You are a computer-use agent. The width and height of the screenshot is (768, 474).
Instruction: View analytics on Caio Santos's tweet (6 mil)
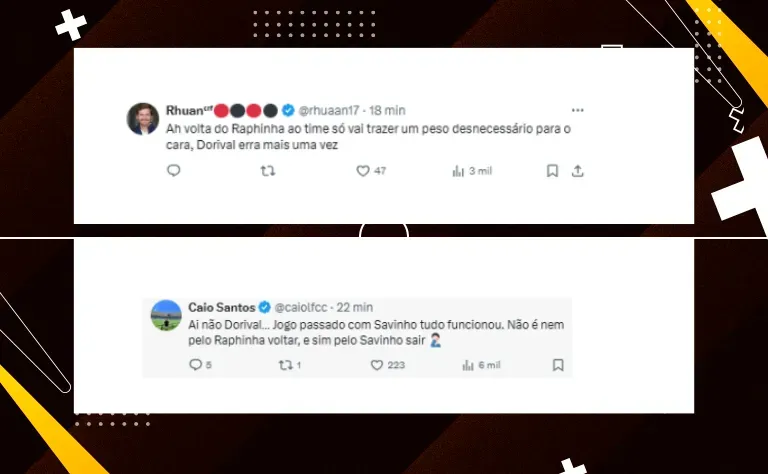click(x=481, y=365)
